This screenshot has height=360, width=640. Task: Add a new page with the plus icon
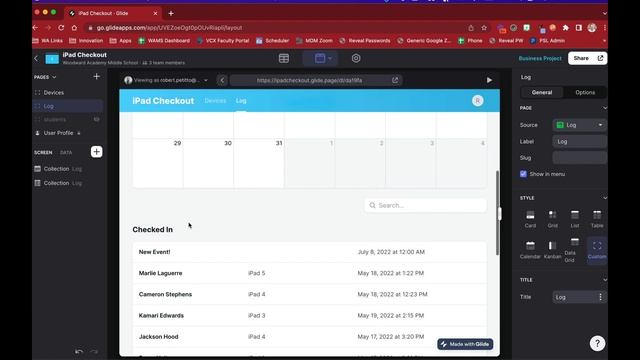coord(96,76)
